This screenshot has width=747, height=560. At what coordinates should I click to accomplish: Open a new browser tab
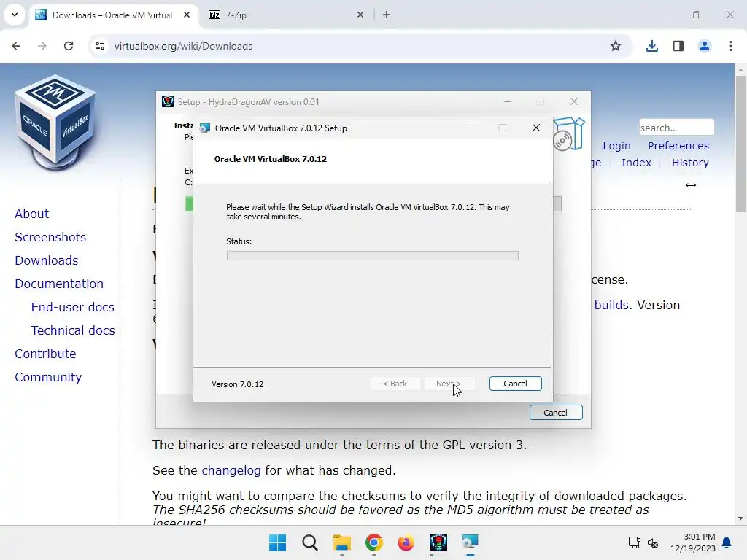(x=387, y=15)
